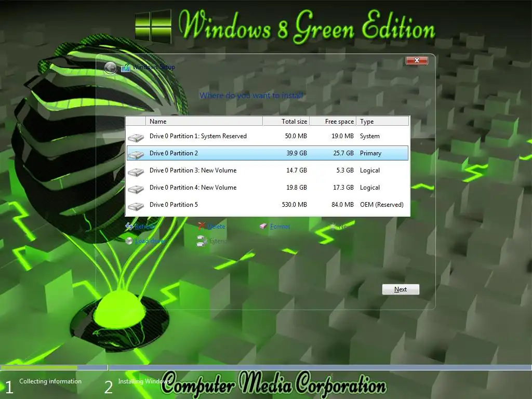Click the 19.8 GB total size cell
This screenshot has width=532, height=399.
(297, 187)
